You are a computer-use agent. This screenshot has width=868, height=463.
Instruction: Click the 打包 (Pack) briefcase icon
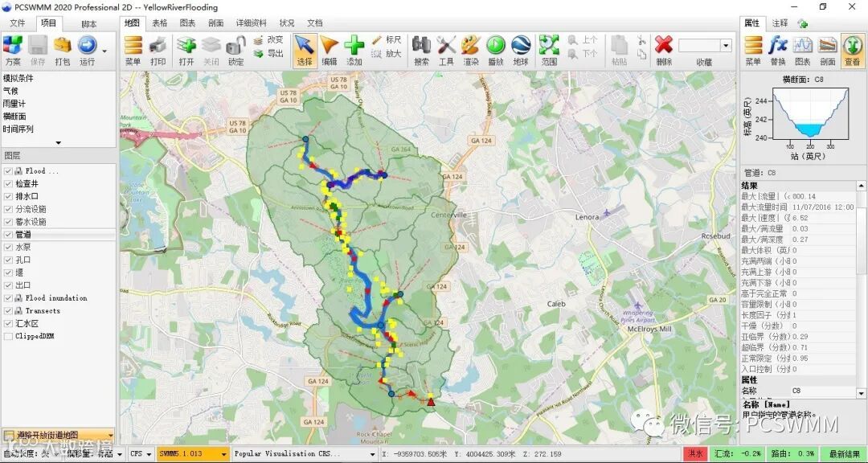63,51
